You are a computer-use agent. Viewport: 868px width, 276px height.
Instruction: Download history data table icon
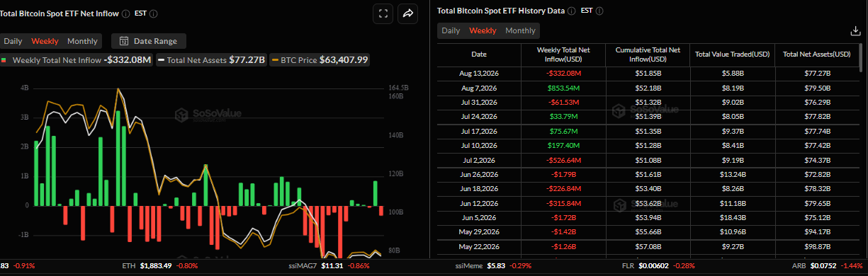pyautogui.click(x=855, y=31)
